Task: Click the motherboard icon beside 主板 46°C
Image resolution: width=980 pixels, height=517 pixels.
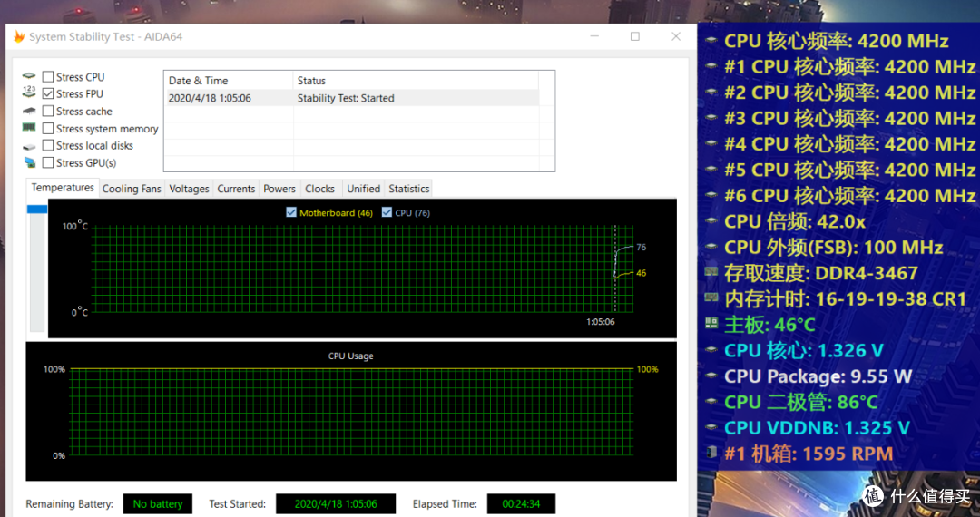Action: [x=710, y=324]
